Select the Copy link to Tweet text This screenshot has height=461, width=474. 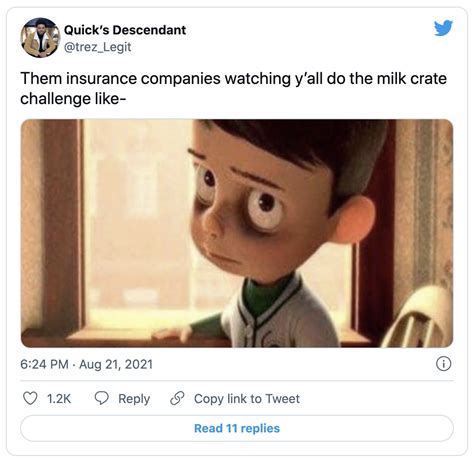[x=247, y=399]
